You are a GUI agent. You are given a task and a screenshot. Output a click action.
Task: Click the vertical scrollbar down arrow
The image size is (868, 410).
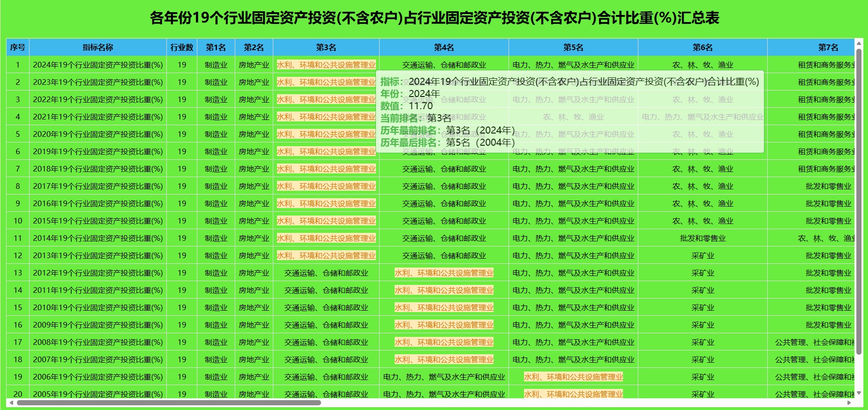tap(859, 393)
